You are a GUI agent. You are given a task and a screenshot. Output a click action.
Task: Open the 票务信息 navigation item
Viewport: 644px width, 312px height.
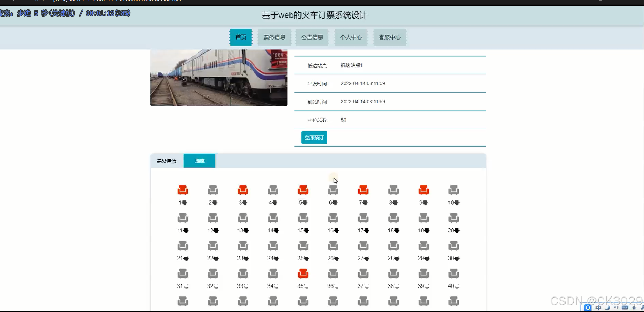(274, 37)
